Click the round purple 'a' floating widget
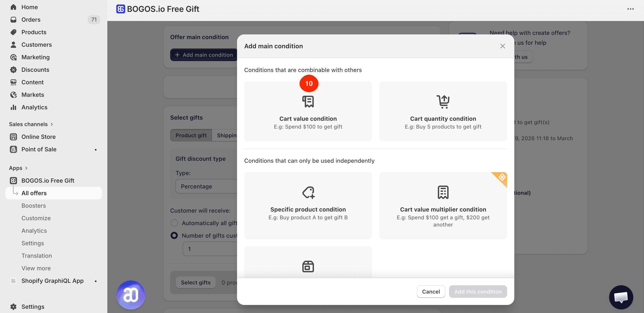 tap(131, 295)
